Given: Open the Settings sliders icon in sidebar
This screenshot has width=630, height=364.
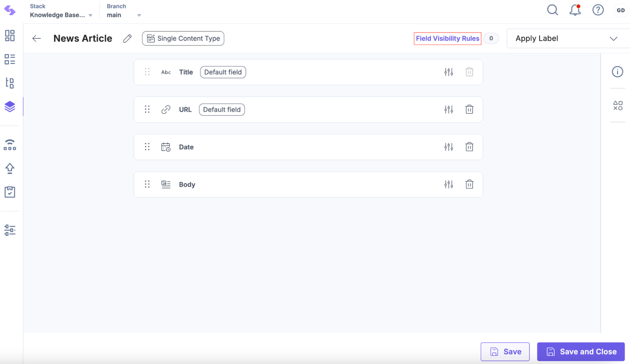Looking at the screenshot, I should [x=10, y=230].
